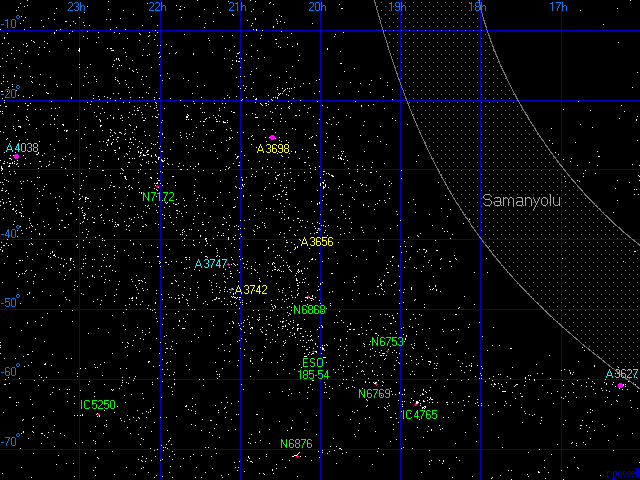Click the ESO 185-54 label
The width and height of the screenshot is (640, 480).
(313, 368)
